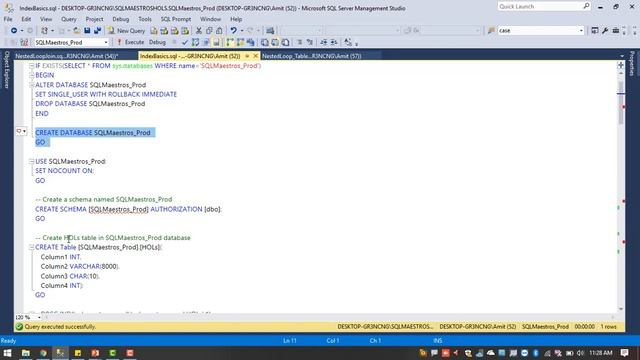Viewport: 640px width, 360px height.
Task: Open the SQLMaestros_Prod database dropdown
Action: [x=106, y=42]
